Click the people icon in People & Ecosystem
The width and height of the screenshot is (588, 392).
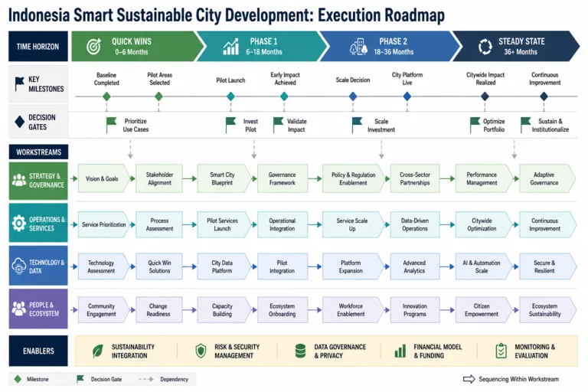click(x=18, y=309)
